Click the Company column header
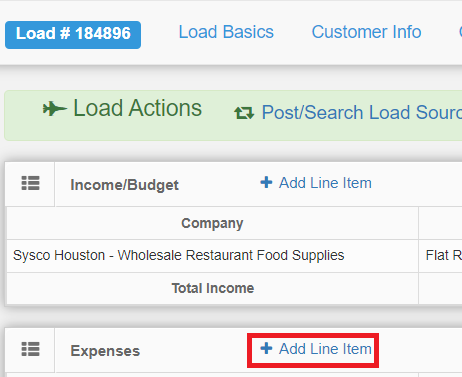Viewport: 462px width, 377px height. click(212, 223)
